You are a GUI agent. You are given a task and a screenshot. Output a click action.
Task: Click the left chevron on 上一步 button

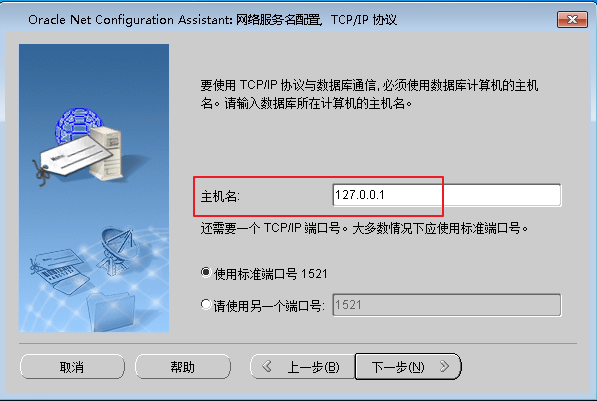[267, 366]
